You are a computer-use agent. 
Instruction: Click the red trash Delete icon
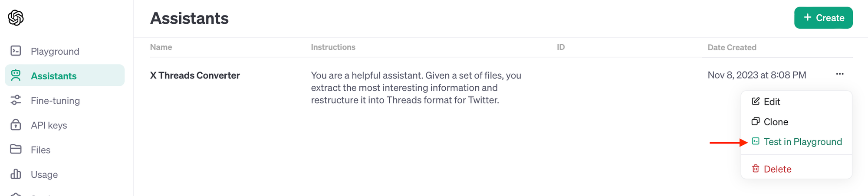[756, 169]
